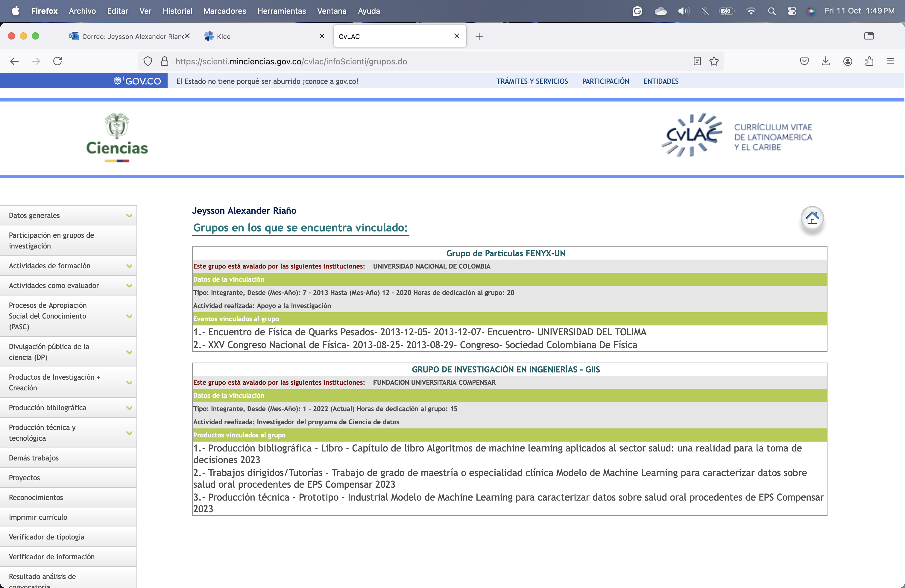Bookmark this page with star icon
The image size is (905, 588).
coord(714,61)
